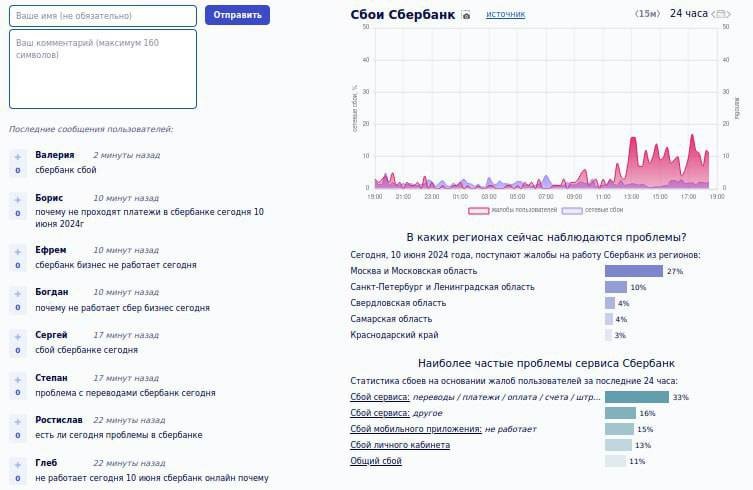Screen dimensions: 753x490
Task: Upvote Ефрем's comment using the plus icon
Action: (x=17, y=252)
